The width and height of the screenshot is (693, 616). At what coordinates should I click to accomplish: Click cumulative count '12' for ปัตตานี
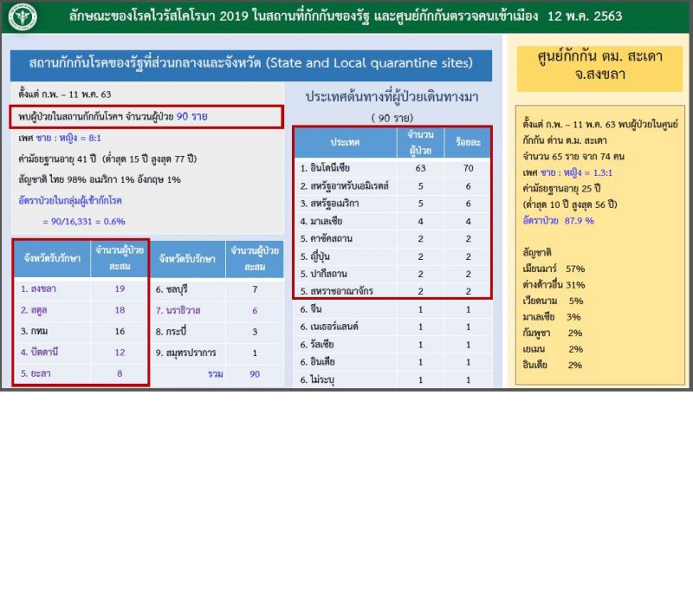pos(120,353)
